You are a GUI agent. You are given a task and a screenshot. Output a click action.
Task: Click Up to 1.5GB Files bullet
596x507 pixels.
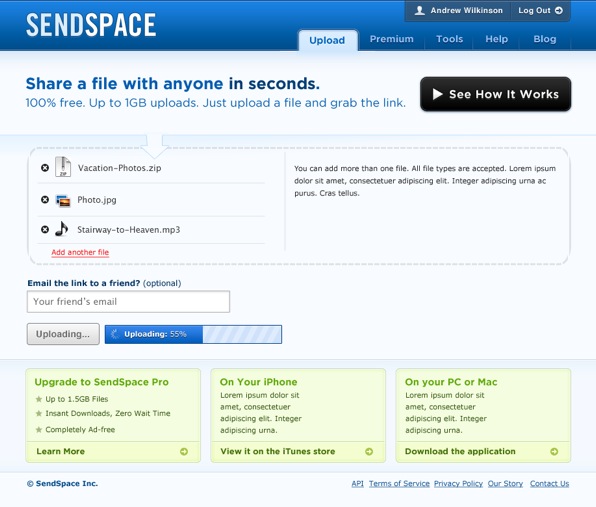tap(77, 399)
